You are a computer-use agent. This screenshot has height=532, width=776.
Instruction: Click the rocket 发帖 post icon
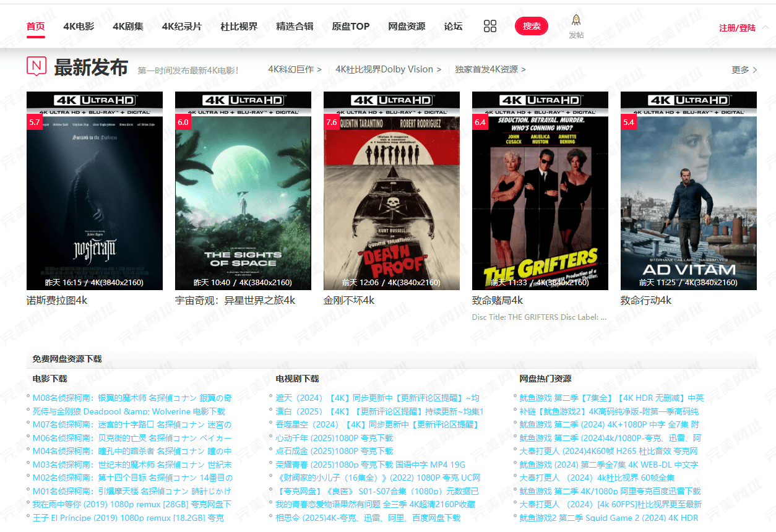576,27
